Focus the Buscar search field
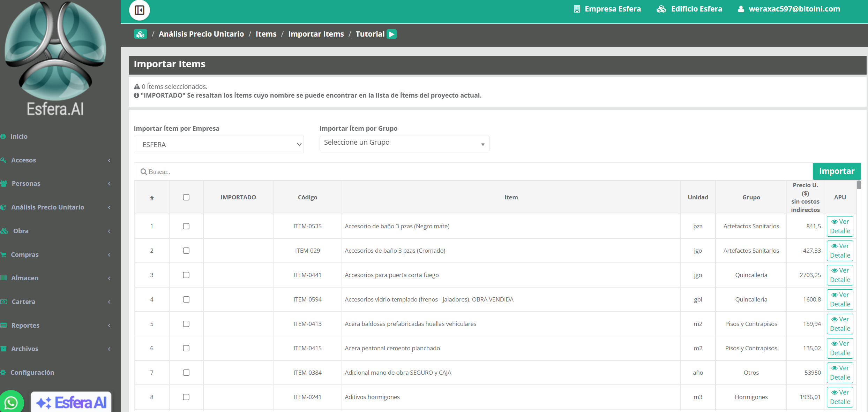Image resolution: width=868 pixels, height=412 pixels. 473,171
